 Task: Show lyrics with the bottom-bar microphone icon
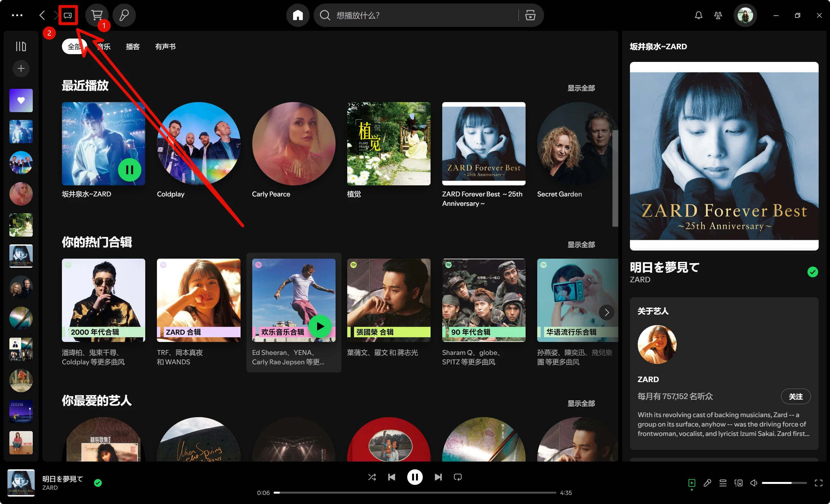(x=707, y=483)
